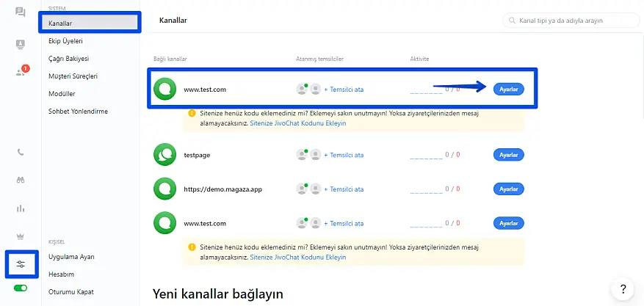Open the crown upgrade icon
The height and width of the screenshot is (306, 644).
(x=20, y=236)
